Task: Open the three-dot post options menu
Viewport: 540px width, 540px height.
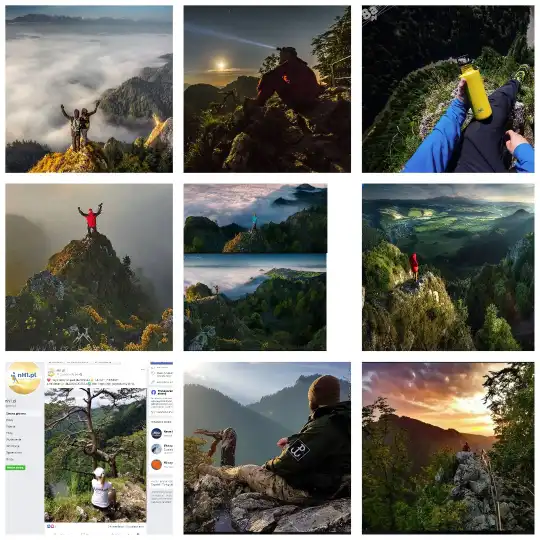Action: (143, 370)
